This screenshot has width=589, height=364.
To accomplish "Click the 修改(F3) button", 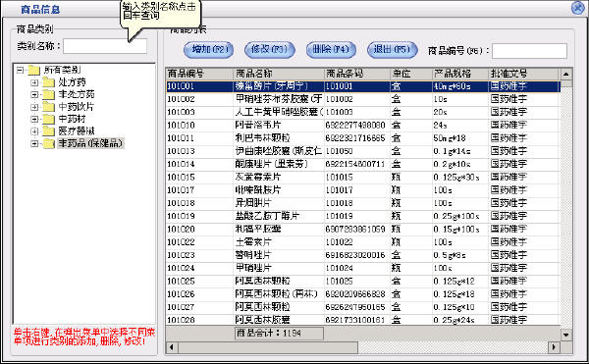I will coord(269,49).
